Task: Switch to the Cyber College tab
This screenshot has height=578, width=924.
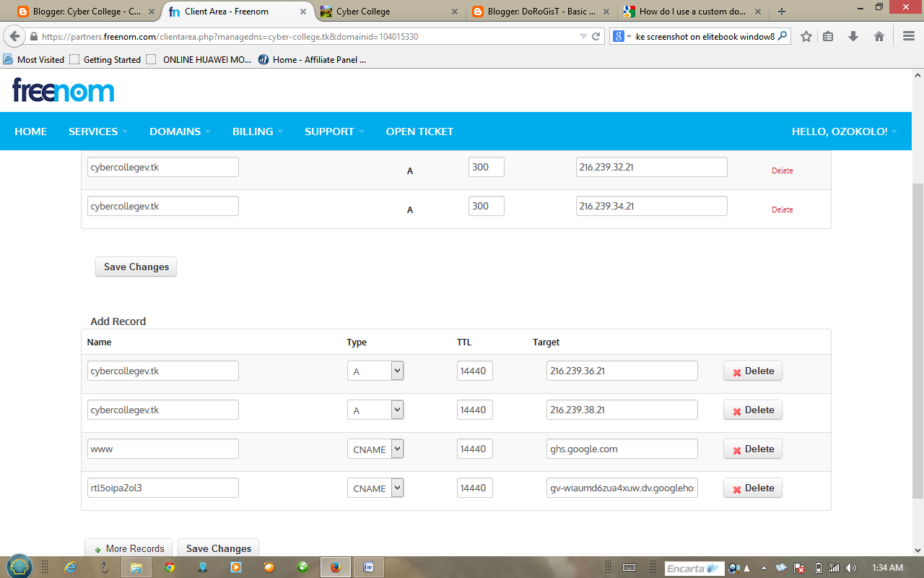Action: (x=387, y=12)
